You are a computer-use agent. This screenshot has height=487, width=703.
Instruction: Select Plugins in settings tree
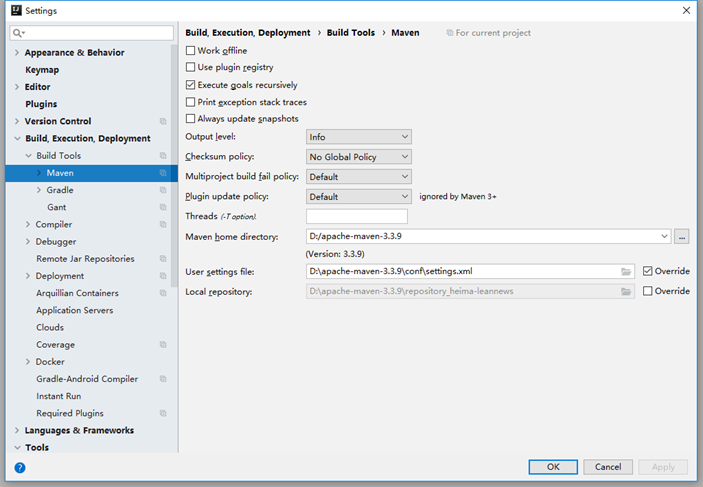41,104
